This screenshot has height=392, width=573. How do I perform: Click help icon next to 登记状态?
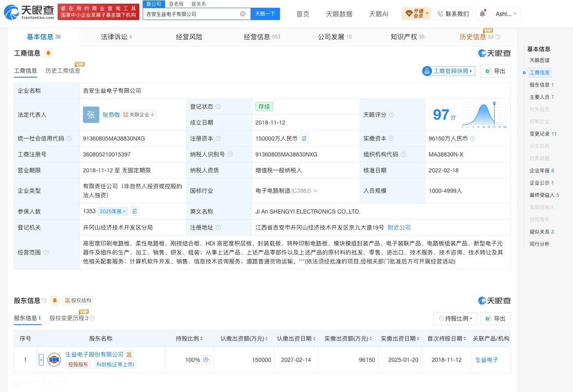[x=218, y=107]
